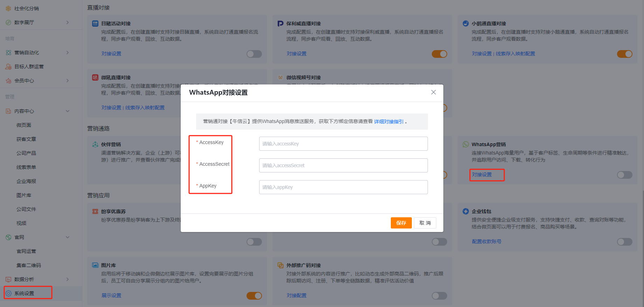
Task: Click the 取消 button
Action: coord(425,223)
